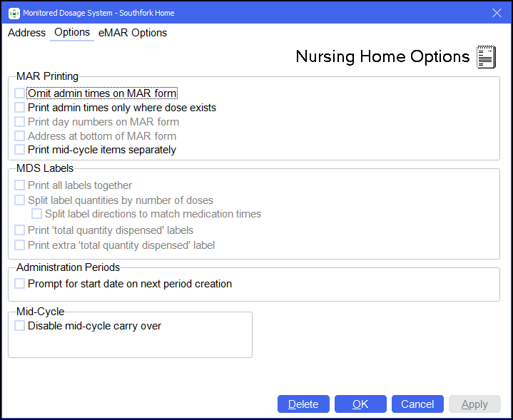Click the Monitored Dosage System app icon

[13, 12]
